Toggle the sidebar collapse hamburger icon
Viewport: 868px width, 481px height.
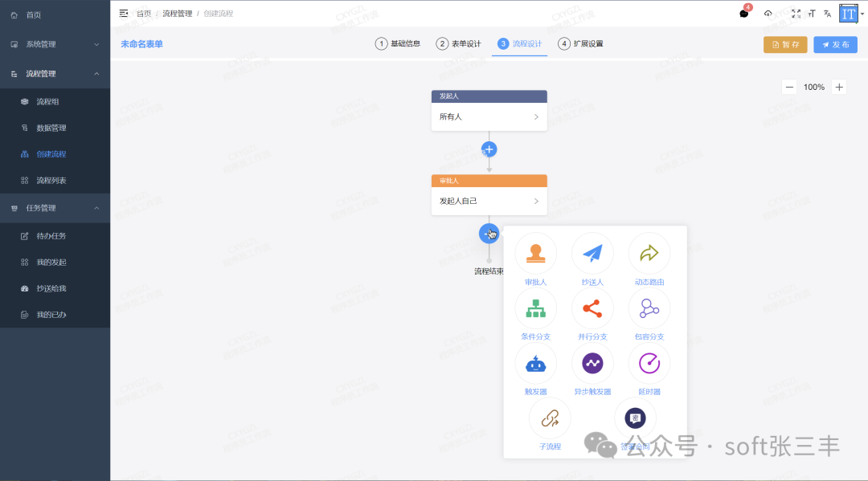coord(123,13)
